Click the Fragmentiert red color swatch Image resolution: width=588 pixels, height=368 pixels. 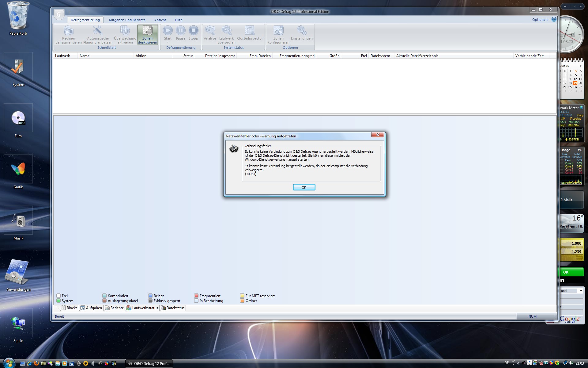(x=196, y=296)
